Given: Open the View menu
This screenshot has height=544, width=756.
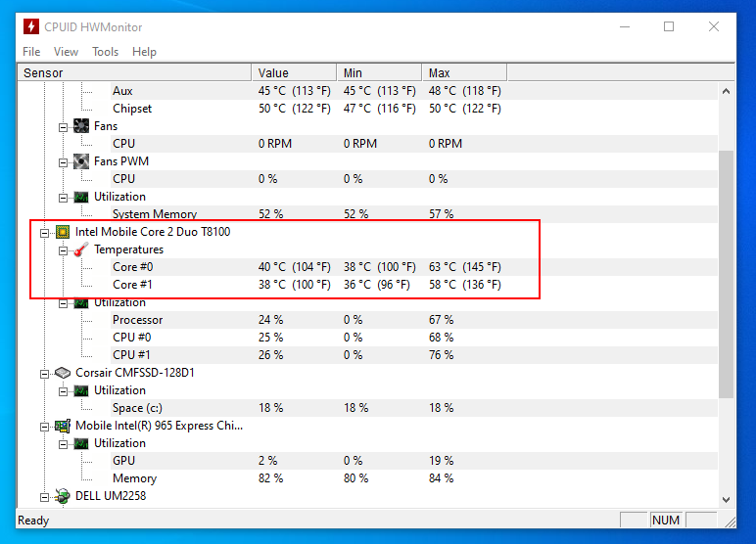Looking at the screenshot, I should click(66, 52).
